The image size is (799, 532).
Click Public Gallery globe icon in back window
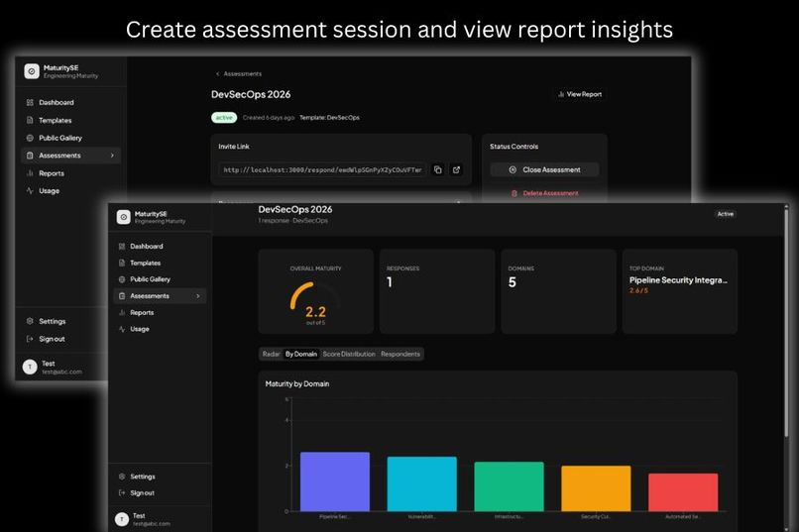(x=30, y=138)
